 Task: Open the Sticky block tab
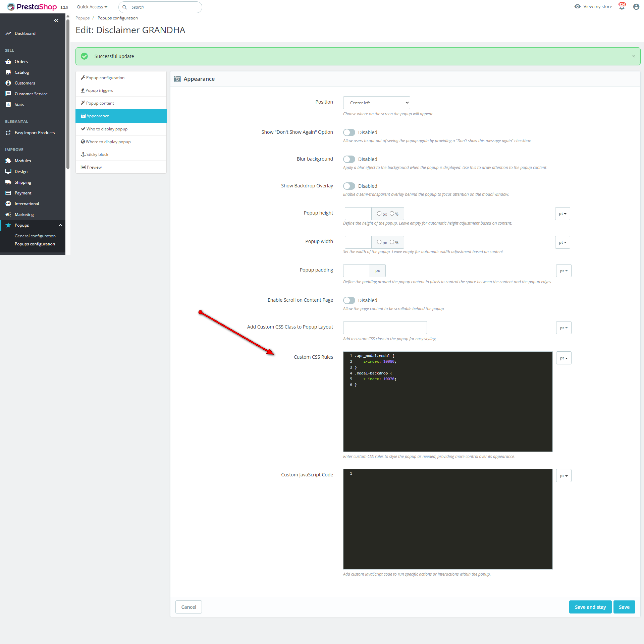pos(97,155)
